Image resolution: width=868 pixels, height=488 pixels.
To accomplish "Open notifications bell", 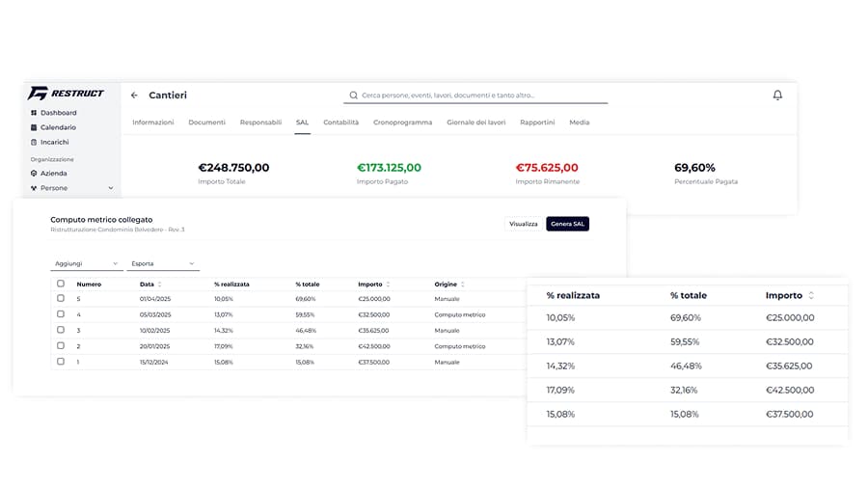I will [777, 95].
